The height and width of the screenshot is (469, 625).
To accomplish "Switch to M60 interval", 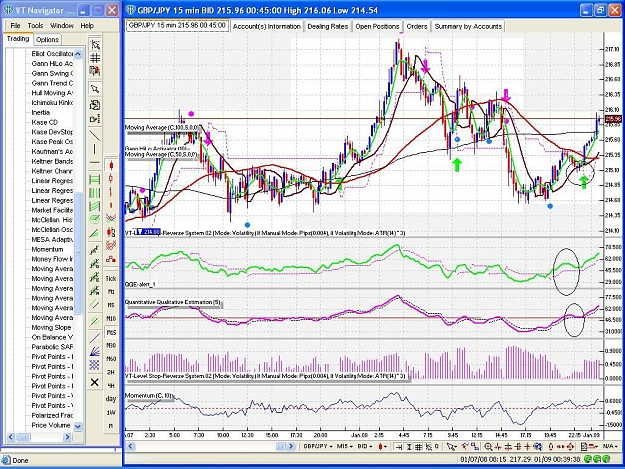I will [x=111, y=359].
